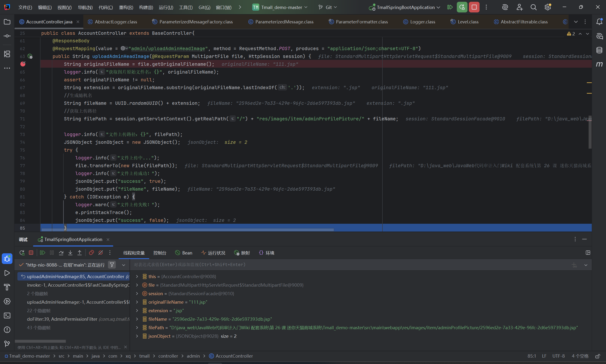Open the Maven tool window icon
Screen dimensions: 606x364
(x=599, y=64)
